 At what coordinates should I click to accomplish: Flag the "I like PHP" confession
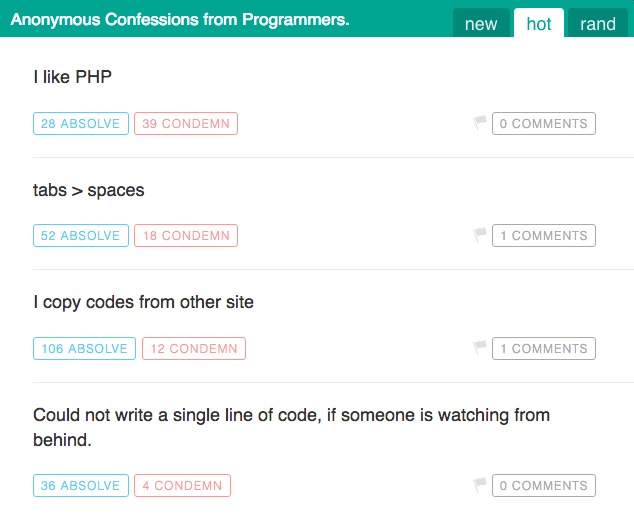click(x=480, y=123)
